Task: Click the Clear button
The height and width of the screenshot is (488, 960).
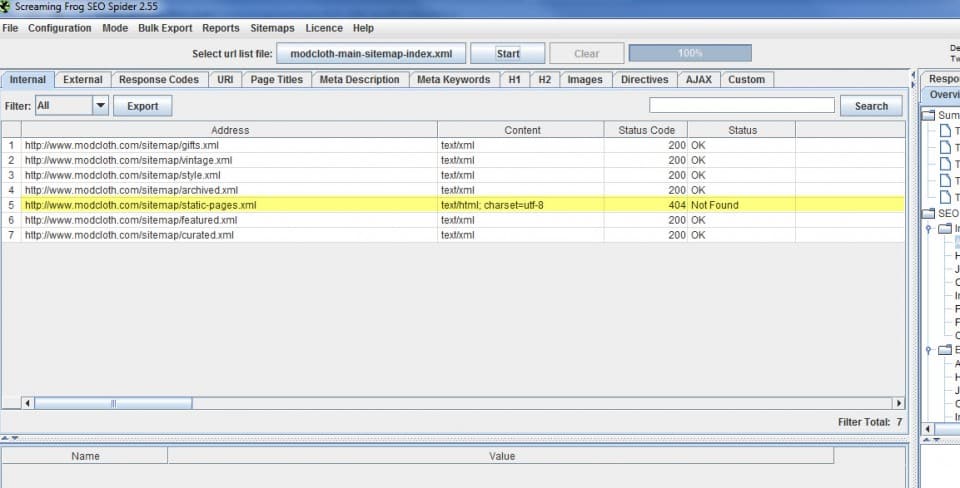Action: coord(587,53)
